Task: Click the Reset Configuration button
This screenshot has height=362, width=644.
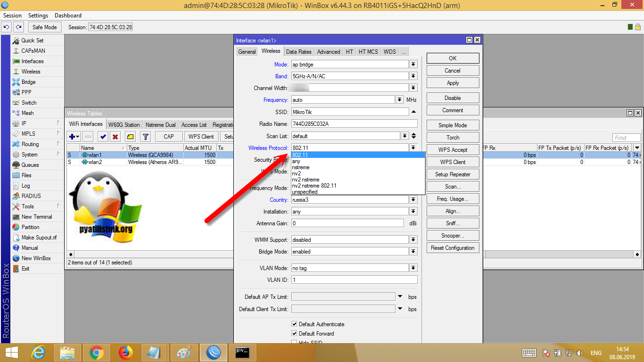Action: [x=453, y=248]
